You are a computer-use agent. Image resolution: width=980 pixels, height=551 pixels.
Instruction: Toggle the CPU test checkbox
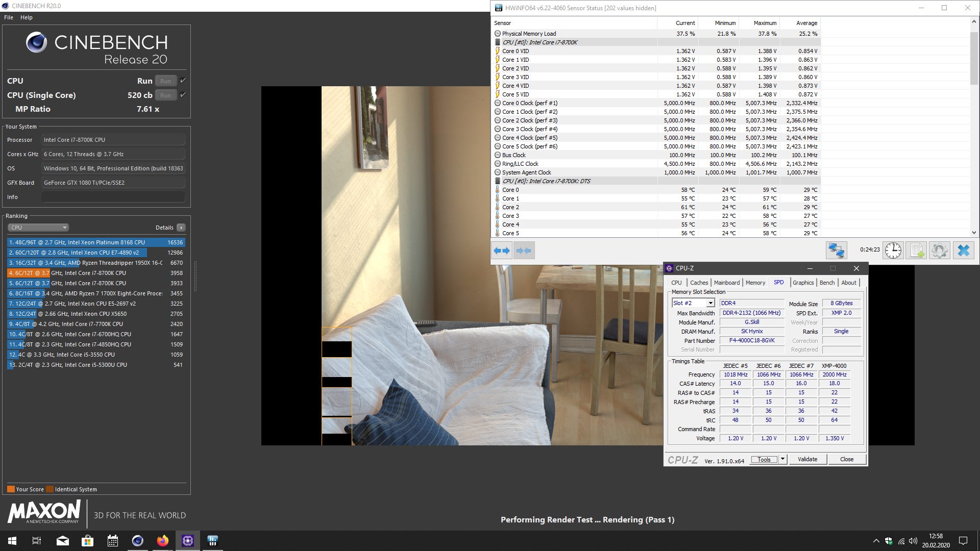tap(183, 81)
